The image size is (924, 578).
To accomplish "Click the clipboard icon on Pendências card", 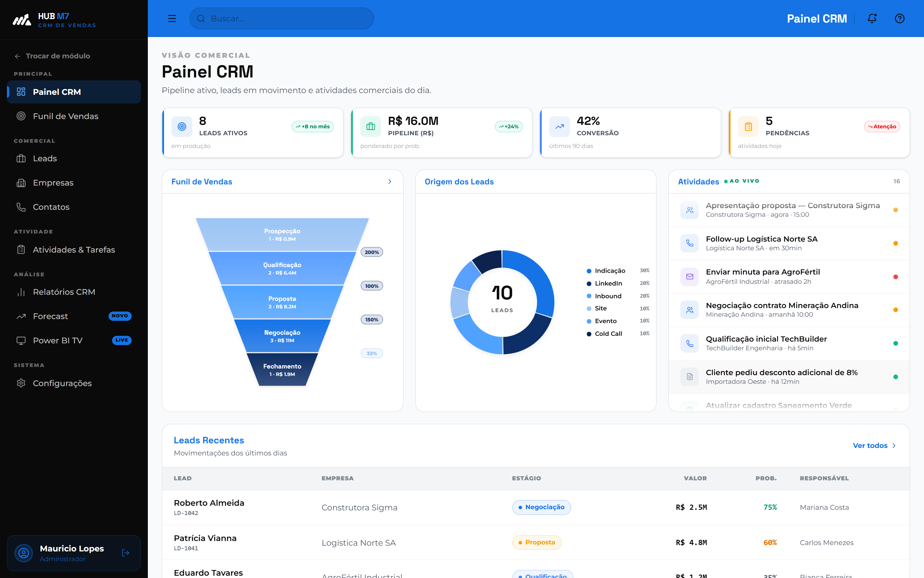I will [748, 127].
